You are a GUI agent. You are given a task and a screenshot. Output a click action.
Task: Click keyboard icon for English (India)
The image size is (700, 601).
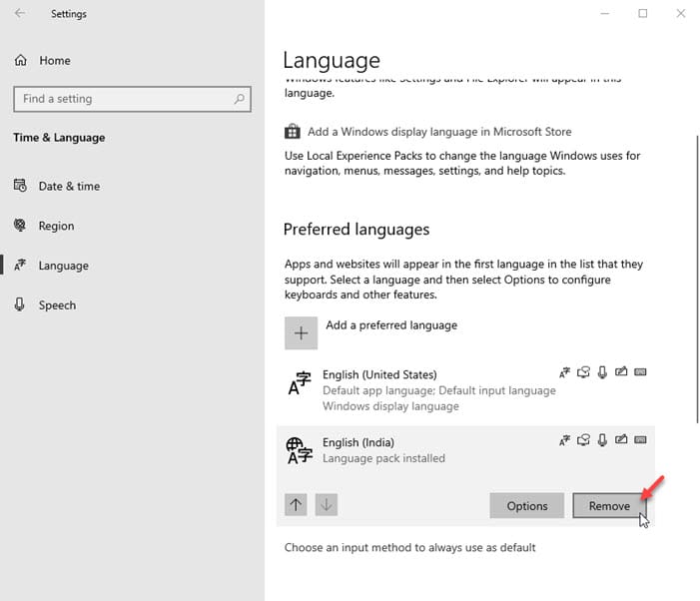(x=640, y=440)
